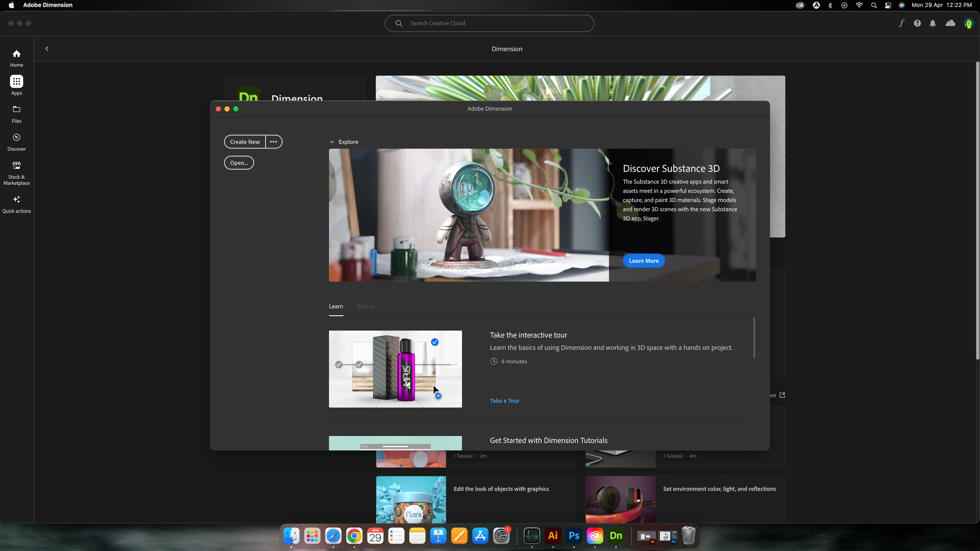Viewport: 980px width, 551px height.
Task: Collapse the Explore section
Action: tap(332, 142)
